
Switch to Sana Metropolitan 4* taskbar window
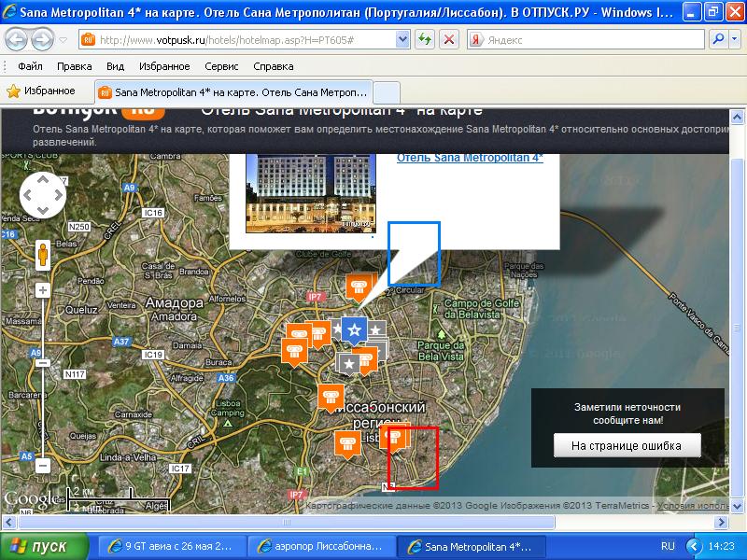472,547
